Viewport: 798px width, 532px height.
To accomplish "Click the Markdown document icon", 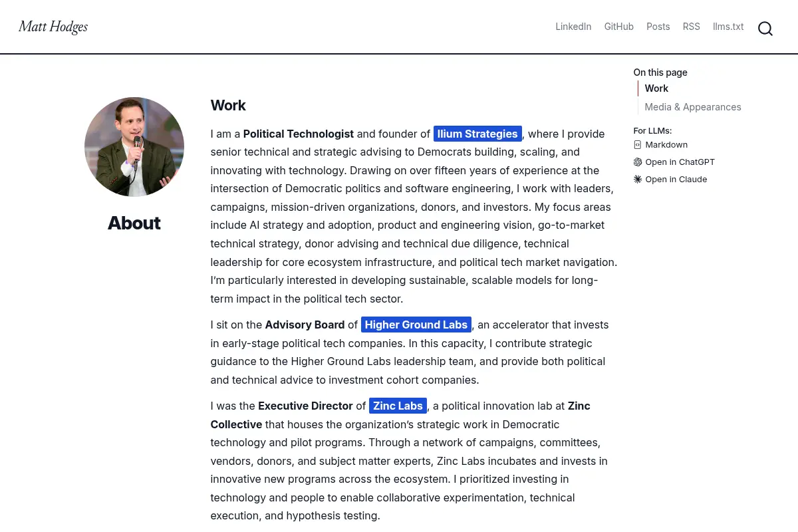I will pos(638,145).
